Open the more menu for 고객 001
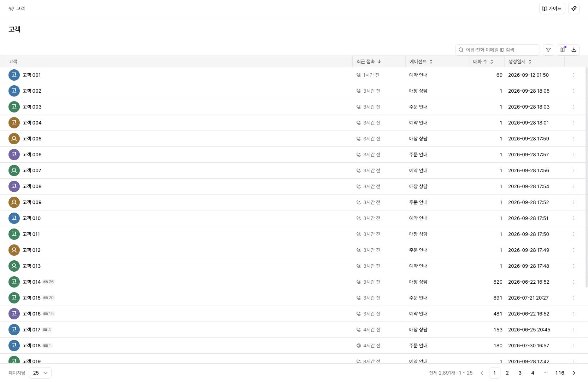The height and width of the screenshot is (382, 588). (574, 75)
